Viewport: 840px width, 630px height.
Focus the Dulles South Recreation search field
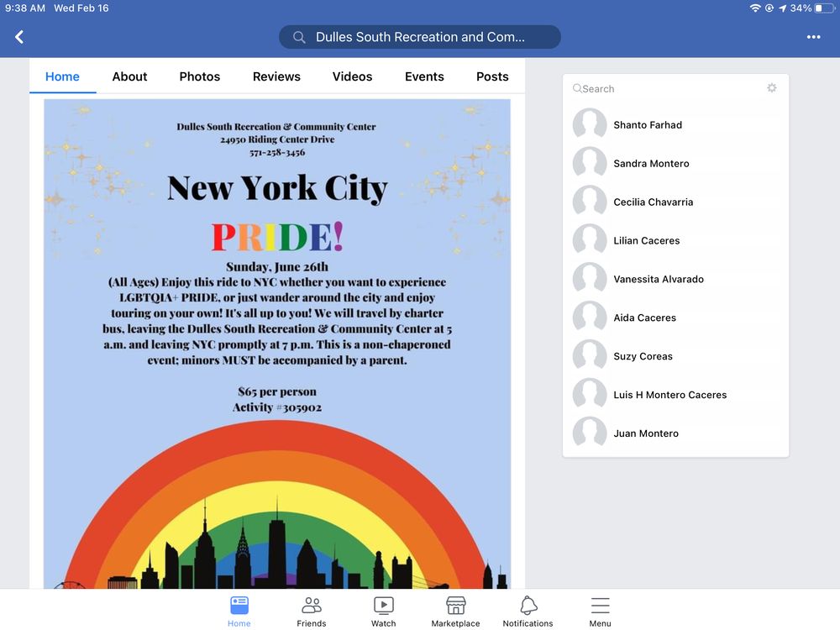pos(420,37)
